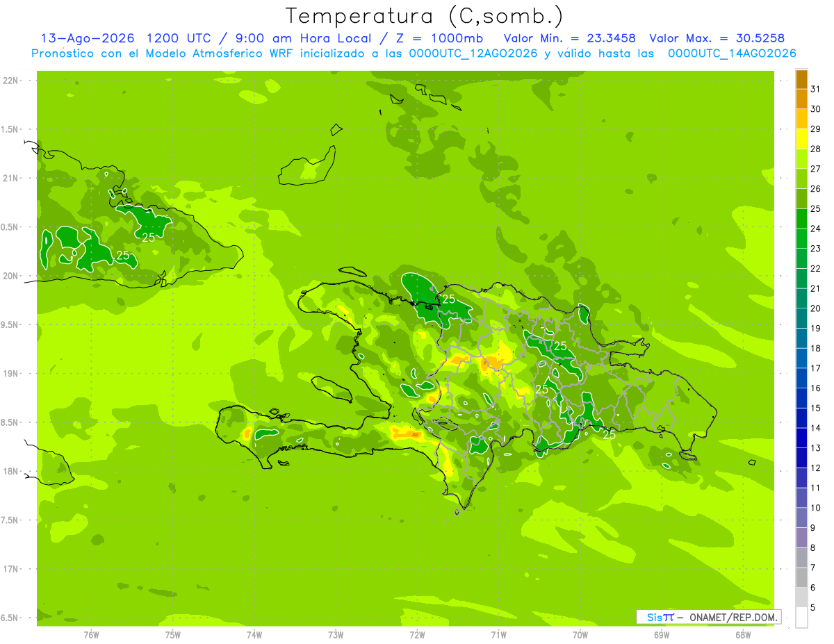The image size is (834, 644).
Task: Click the legend value '30'
Action: (x=815, y=109)
